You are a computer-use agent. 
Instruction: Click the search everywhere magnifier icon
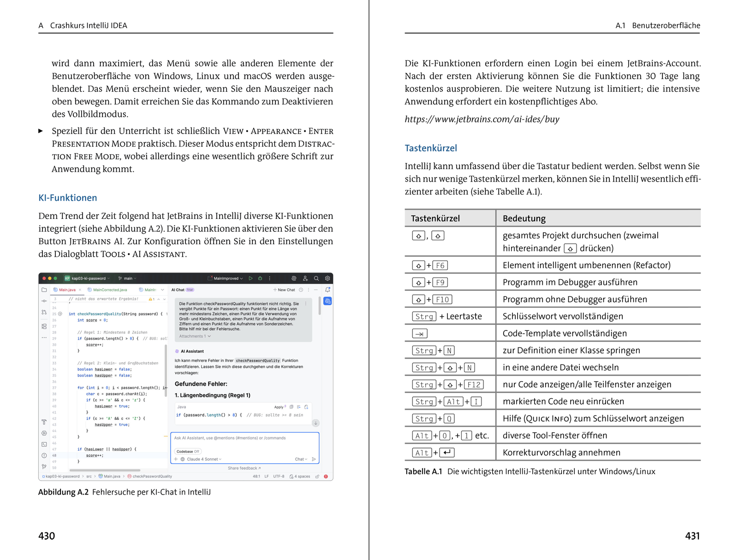(x=316, y=278)
